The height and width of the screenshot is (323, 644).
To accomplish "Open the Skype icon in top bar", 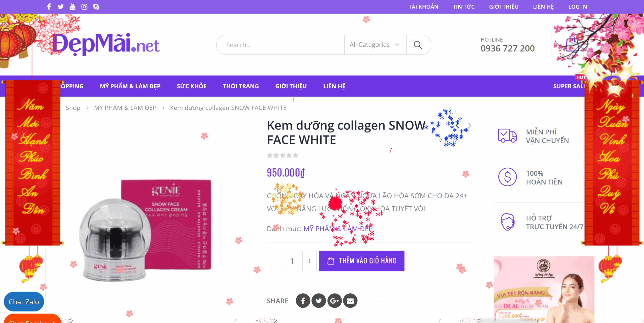I will pyautogui.click(x=96, y=7).
